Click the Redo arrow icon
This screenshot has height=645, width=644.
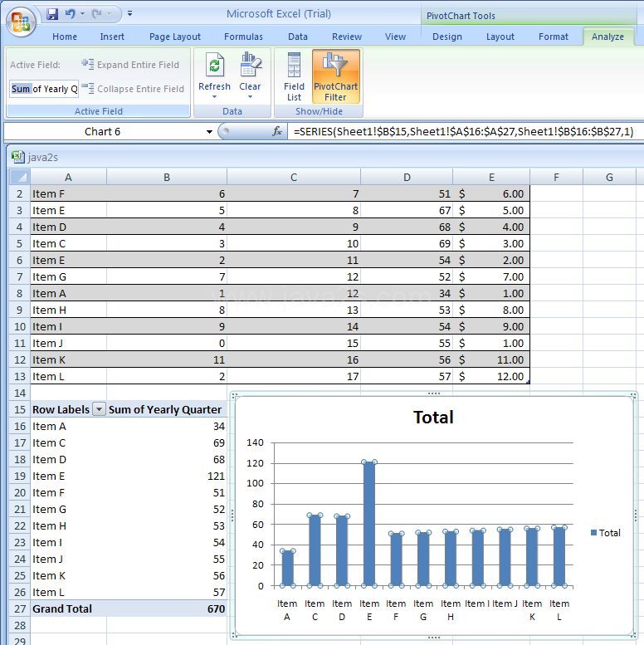point(96,14)
